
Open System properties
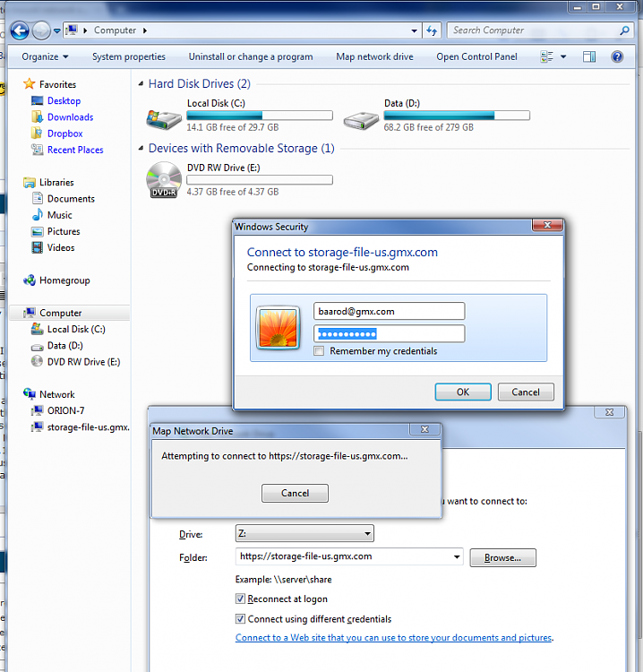click(129, 56)
